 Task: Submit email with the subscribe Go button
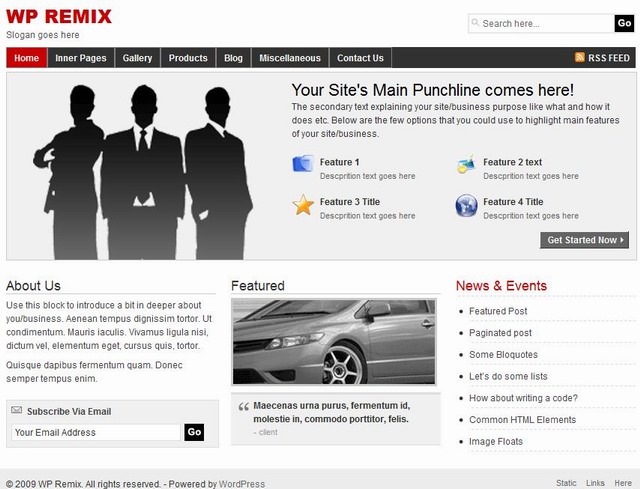[x=194, y=432]
